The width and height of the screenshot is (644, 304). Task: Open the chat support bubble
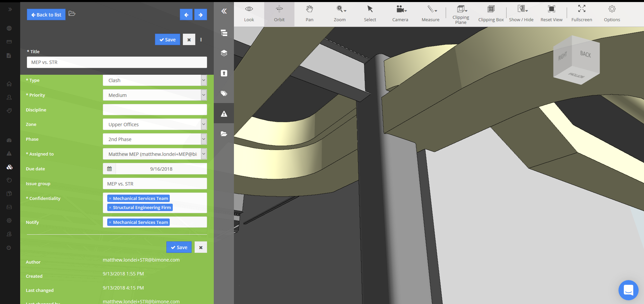(628, 290)
